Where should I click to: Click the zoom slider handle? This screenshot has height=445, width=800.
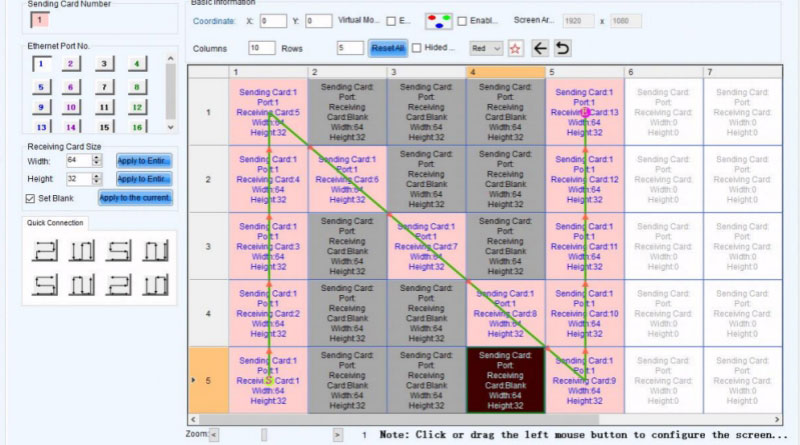click(264, 435)
